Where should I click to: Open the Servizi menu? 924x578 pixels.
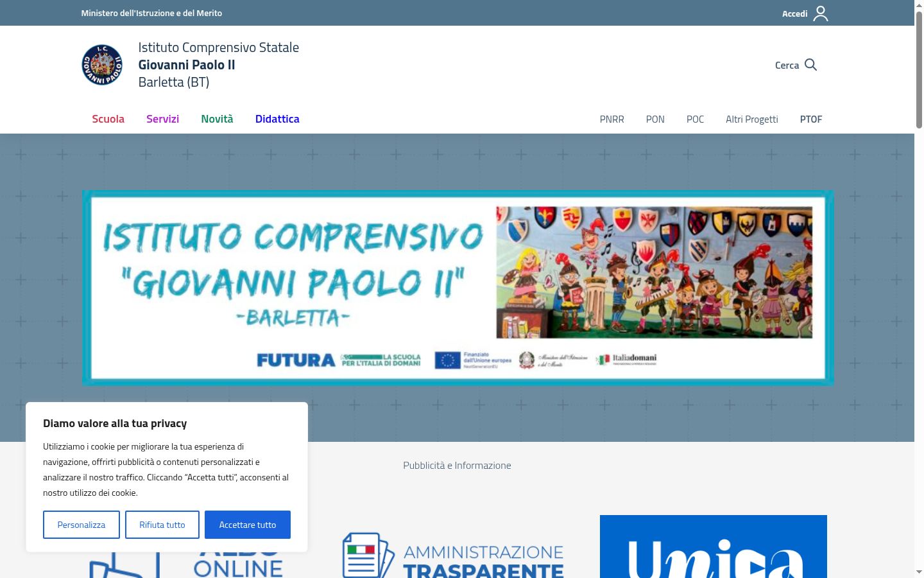(162, 119)
